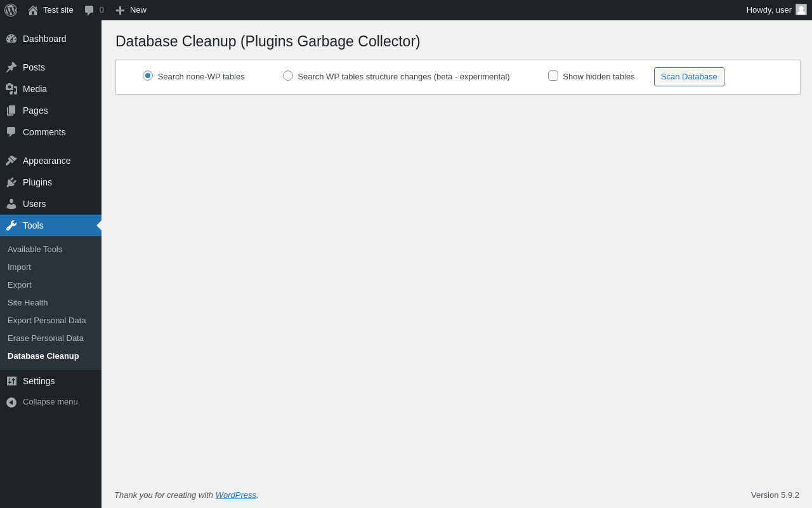Open Site Health submenu item
This screenshot has height=508, width=812.
coord(28,303)
